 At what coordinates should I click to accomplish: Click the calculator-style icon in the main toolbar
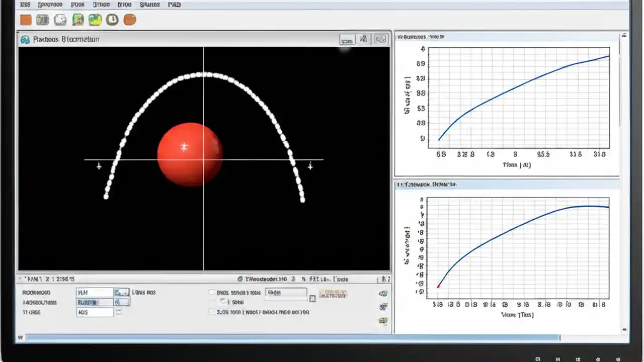click(x=43, y=20)
